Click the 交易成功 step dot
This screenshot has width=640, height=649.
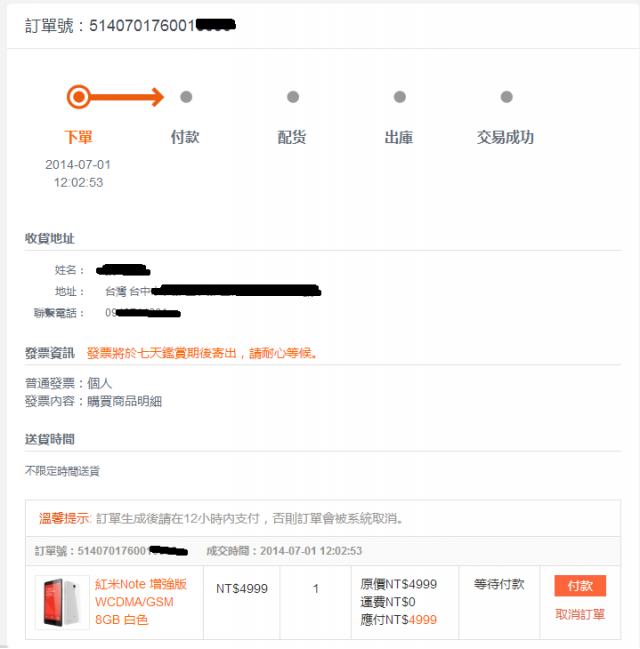(x=507, y=97)
